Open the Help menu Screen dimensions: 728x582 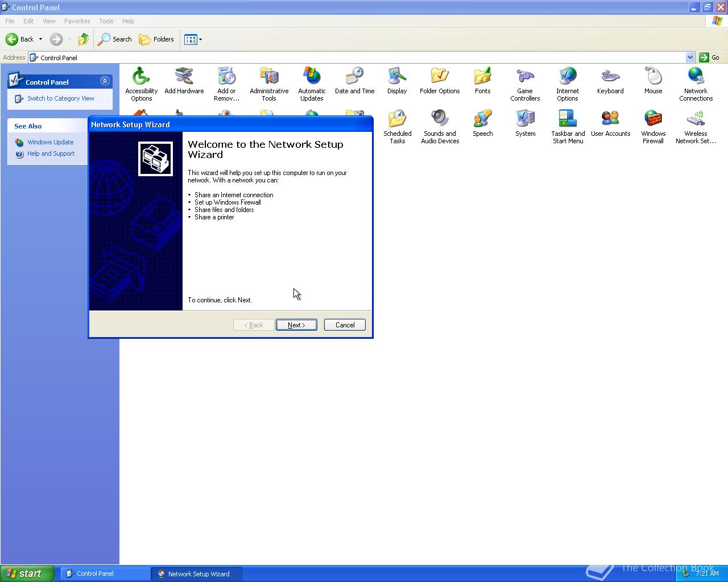128,21
